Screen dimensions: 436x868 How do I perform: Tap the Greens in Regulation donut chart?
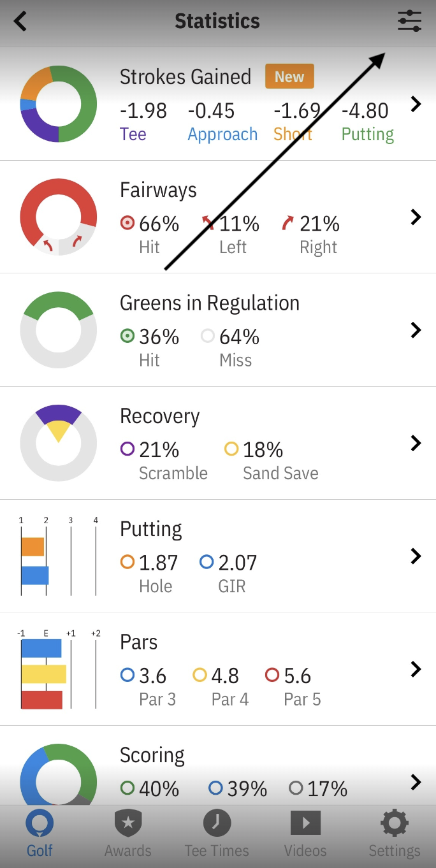click(59, 330)
